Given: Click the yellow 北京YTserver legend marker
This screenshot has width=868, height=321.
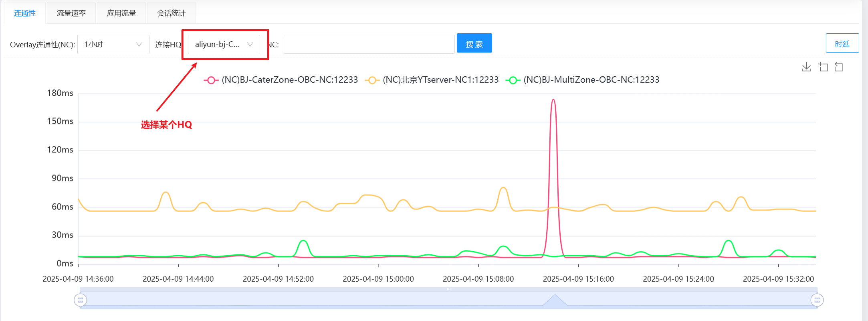Looking at the screenshot, I should pos(372,80).
